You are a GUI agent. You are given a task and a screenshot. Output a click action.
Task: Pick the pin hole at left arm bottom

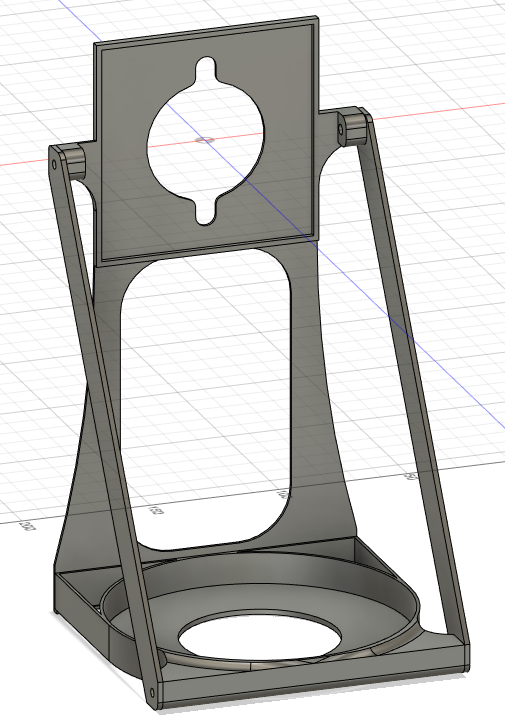click(x=151, y=693)
